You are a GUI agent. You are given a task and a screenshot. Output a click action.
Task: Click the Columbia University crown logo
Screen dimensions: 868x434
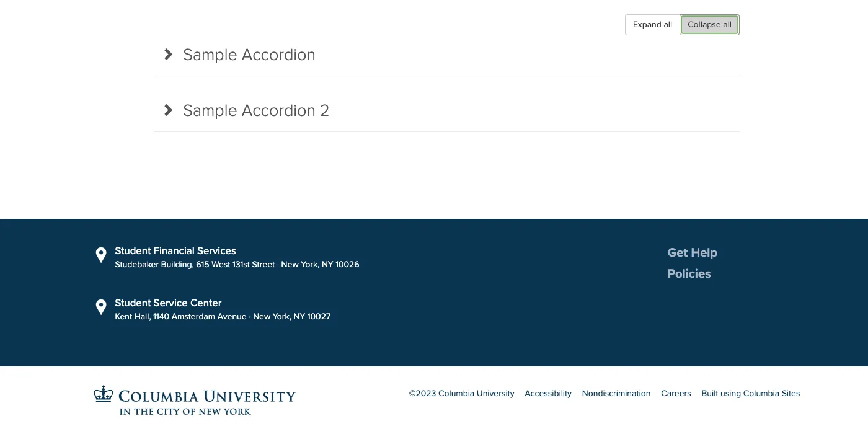(104, 394)
